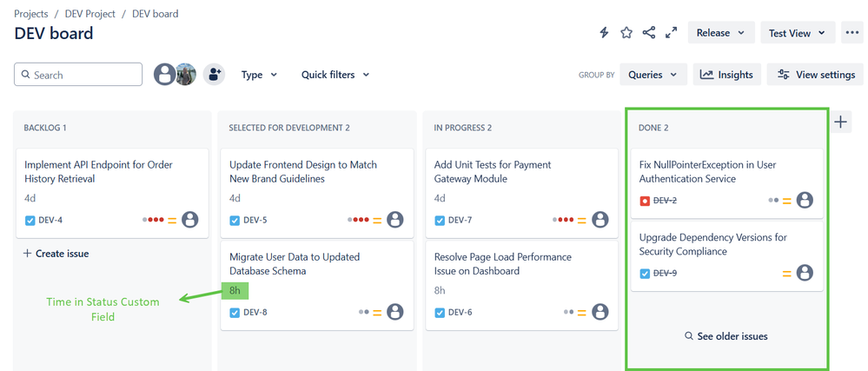Open the three-dots more actions menu
The width and height of the screenshot is (868, 371).
point(851,33)
